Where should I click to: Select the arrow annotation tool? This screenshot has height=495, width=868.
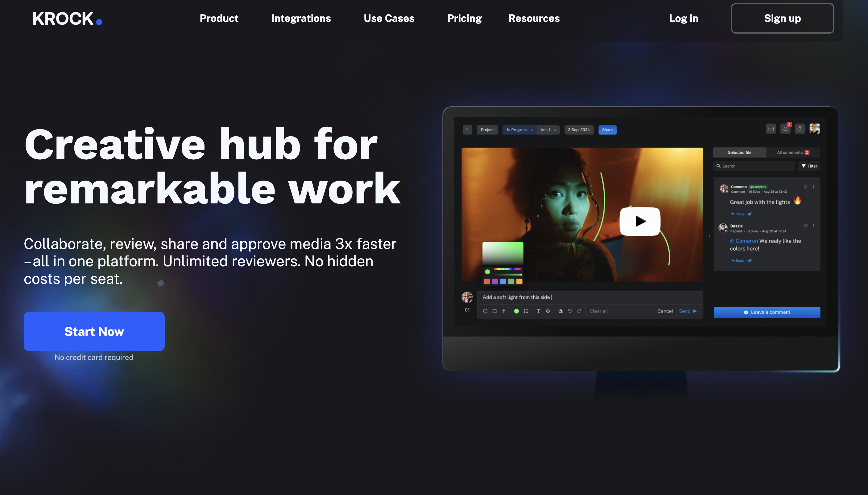pyautogui.click(x=504, y=311)
